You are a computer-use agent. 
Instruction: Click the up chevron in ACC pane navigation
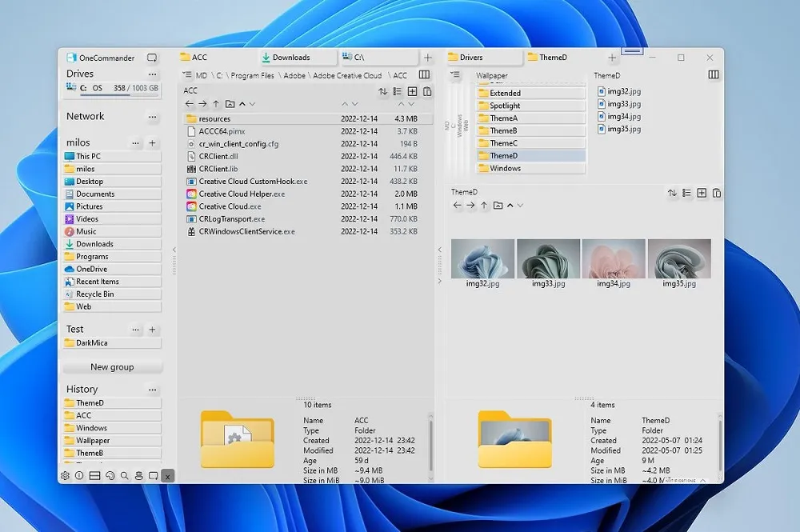(x=242, y=104)
